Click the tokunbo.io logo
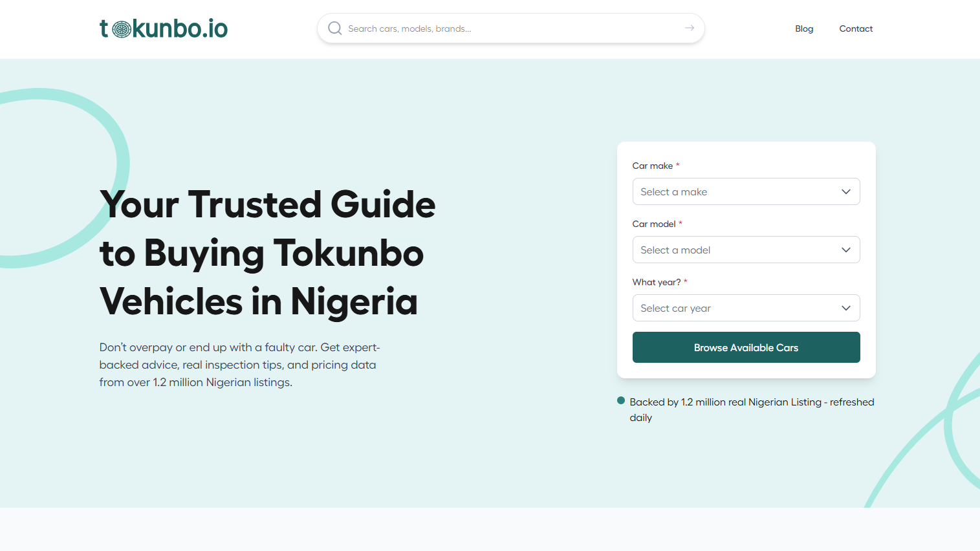 point(163,29)
